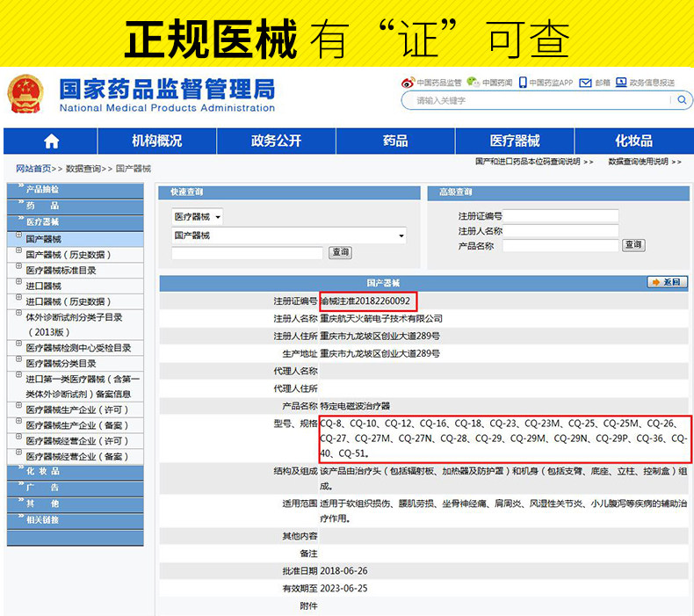Open the 中国药监APP phone icon
The width and height of the screenshot is (694, 616).
click(523, 83)
